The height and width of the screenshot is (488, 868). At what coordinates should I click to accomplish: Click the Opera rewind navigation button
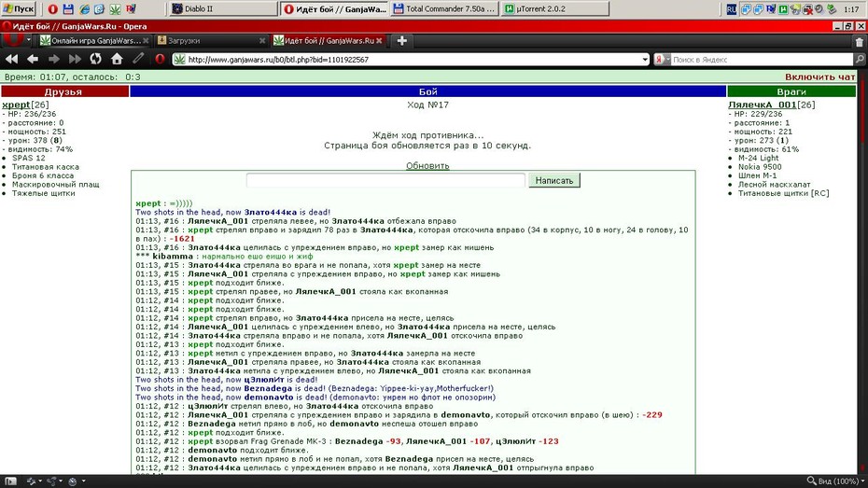[x=11, y=59]
